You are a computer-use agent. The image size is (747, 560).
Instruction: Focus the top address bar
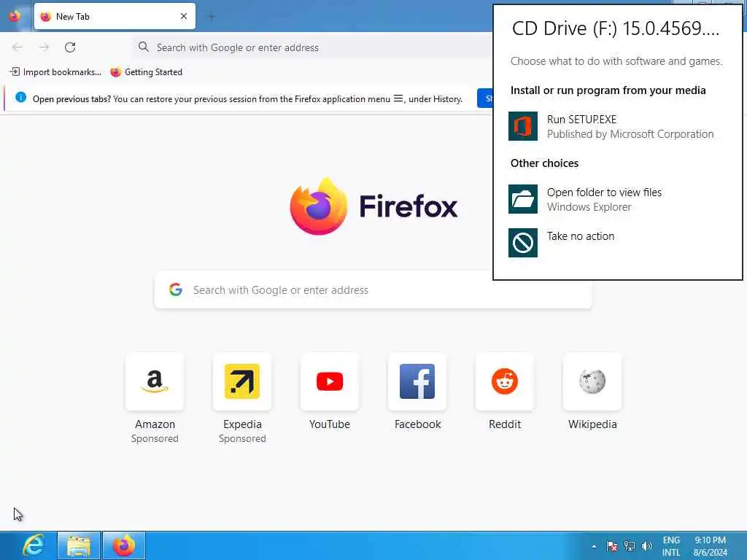pos(312,47)
